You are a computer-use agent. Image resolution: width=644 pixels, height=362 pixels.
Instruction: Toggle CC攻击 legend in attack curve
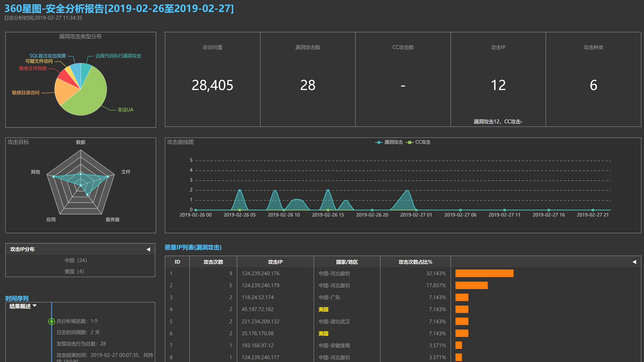pos(418,142)
